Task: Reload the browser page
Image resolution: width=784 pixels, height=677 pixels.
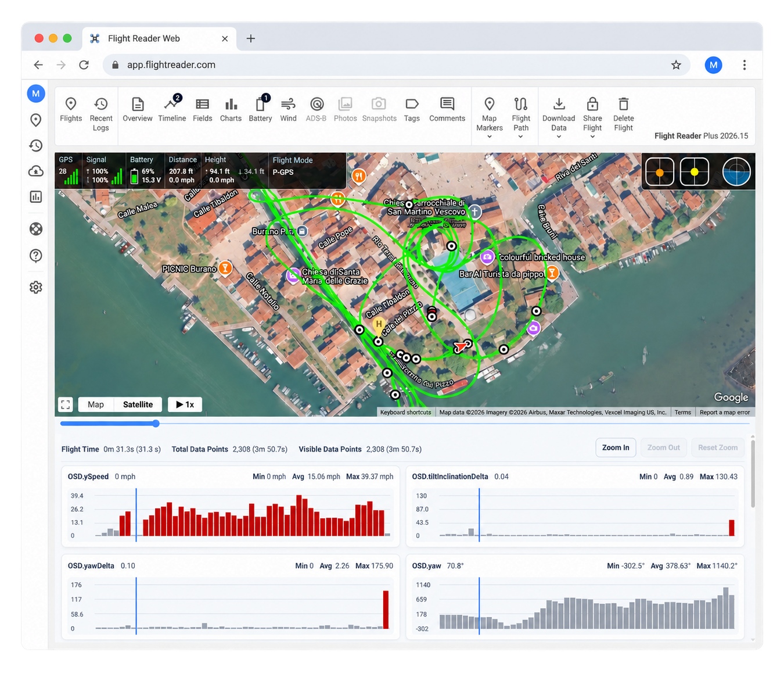Action: coord(84,65)
